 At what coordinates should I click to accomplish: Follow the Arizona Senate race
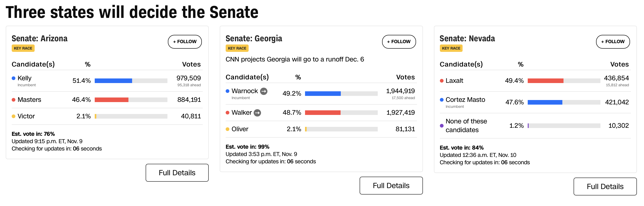184,42
